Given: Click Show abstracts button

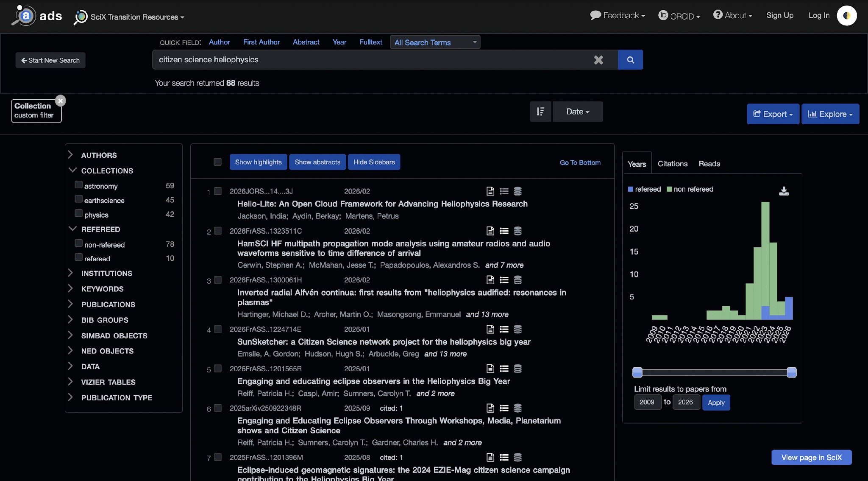Looking at the screenshot, I should point(317,162).
